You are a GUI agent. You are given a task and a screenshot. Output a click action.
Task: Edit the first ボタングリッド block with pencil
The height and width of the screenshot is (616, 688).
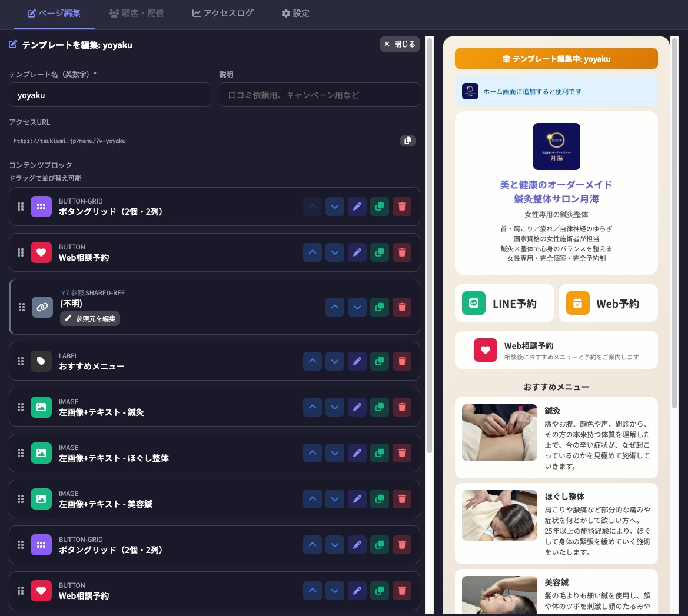[x=357, y=207]
